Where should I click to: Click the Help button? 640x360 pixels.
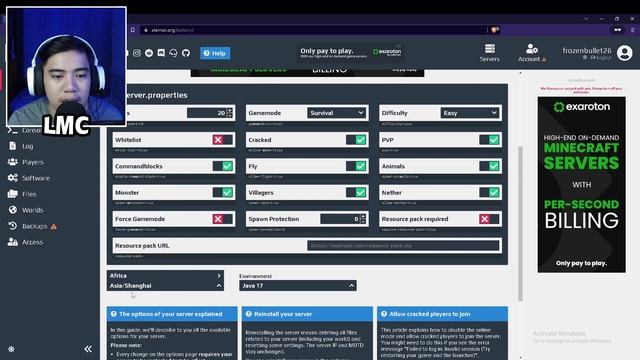215,53
